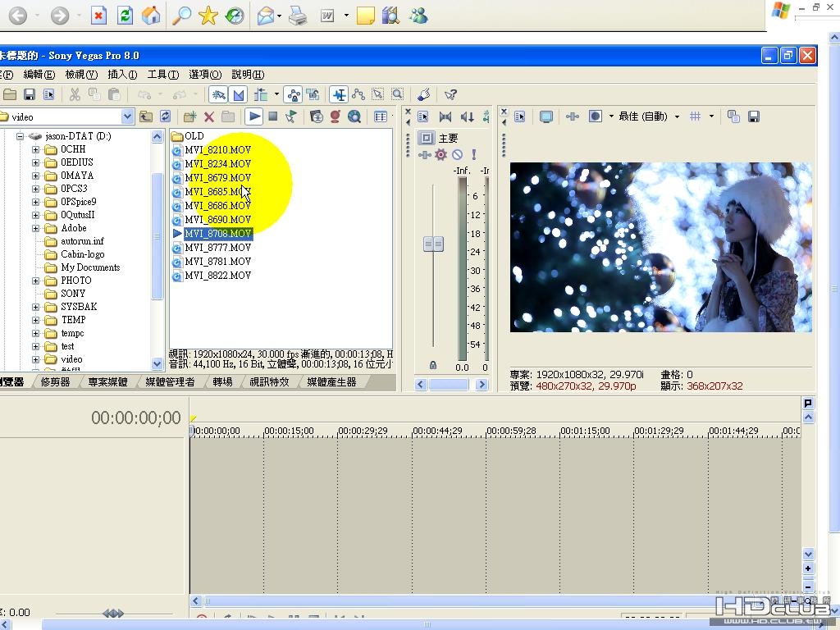The width and height of the screenshot is (840, 630).
Task: Expand the 0CHH folder
Action: tap(35, 149)
